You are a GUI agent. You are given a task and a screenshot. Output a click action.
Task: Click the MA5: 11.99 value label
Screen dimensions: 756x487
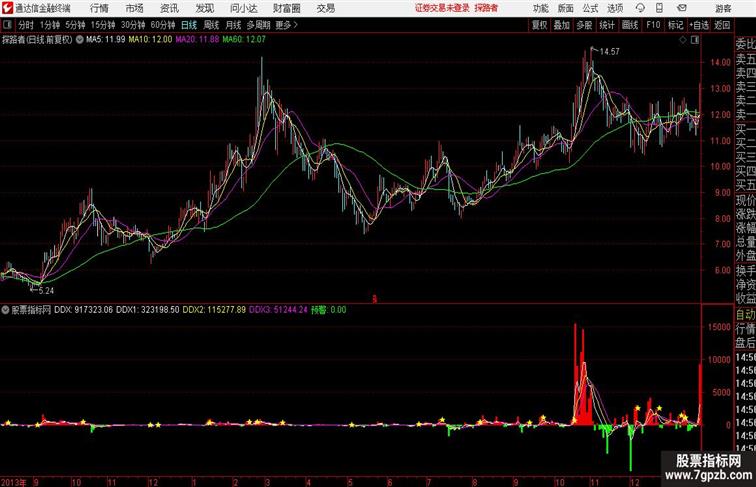[x=106, y=40]
